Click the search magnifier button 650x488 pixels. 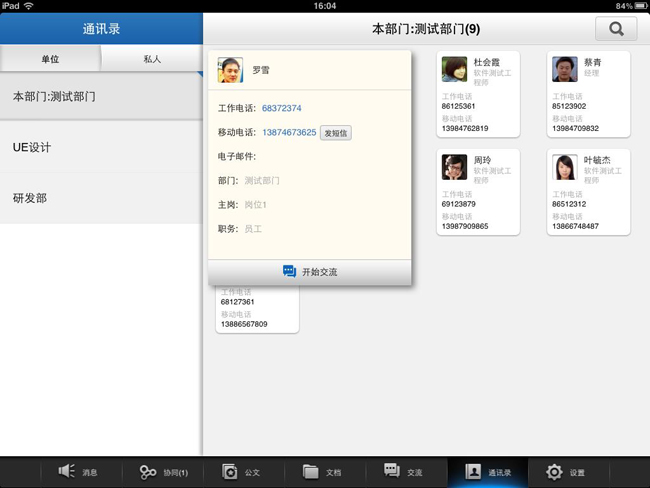point(615,30)
